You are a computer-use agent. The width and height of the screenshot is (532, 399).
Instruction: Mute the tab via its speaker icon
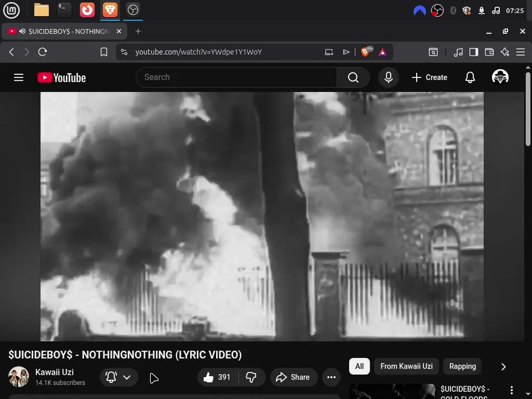(x=22, y=31)
